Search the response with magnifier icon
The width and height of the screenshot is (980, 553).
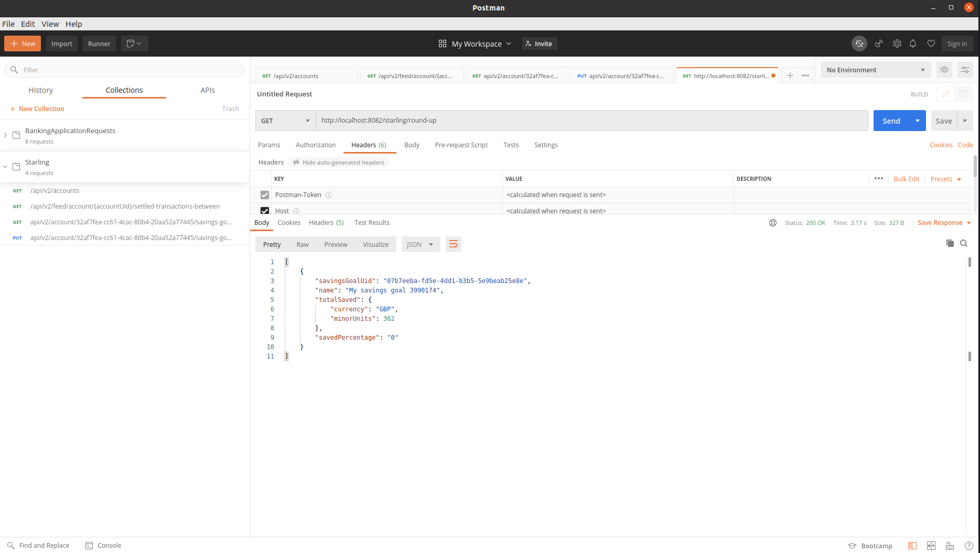964,243
